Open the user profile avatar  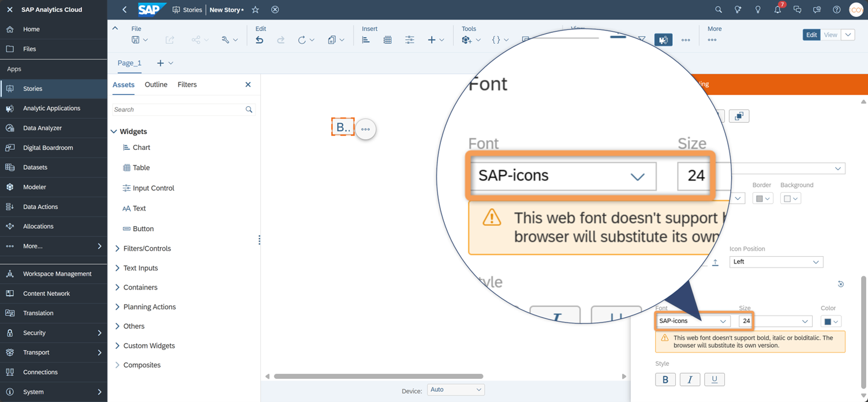(x=856, y=10)
